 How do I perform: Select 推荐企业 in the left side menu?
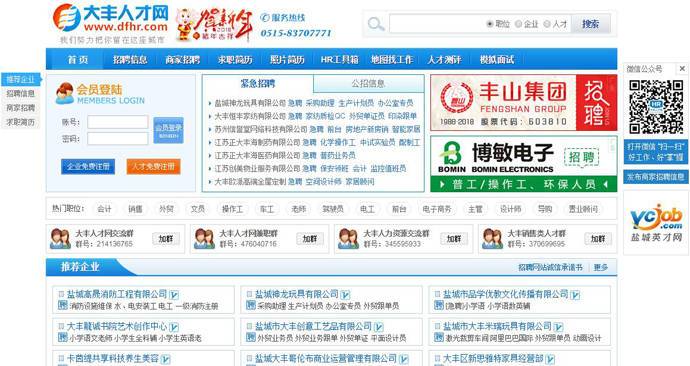pos(21,80)
